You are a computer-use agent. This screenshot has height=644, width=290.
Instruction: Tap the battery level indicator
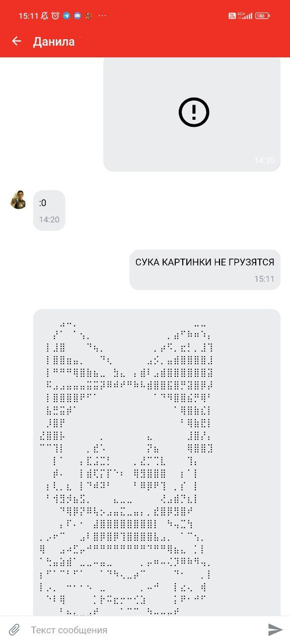(x=262, y=16)
